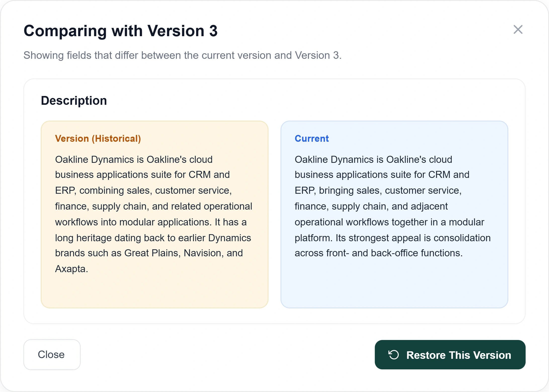Image resolution: width=549 pixels, height=392 pixels.
Task: Click the 'Version (Historical)' label
Action: [98, 138]
